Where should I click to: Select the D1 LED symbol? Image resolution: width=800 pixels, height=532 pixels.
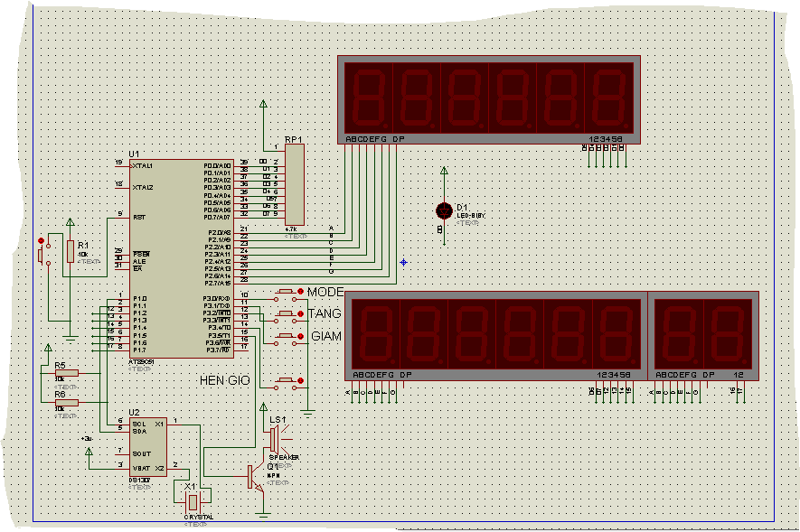[445, 210]
